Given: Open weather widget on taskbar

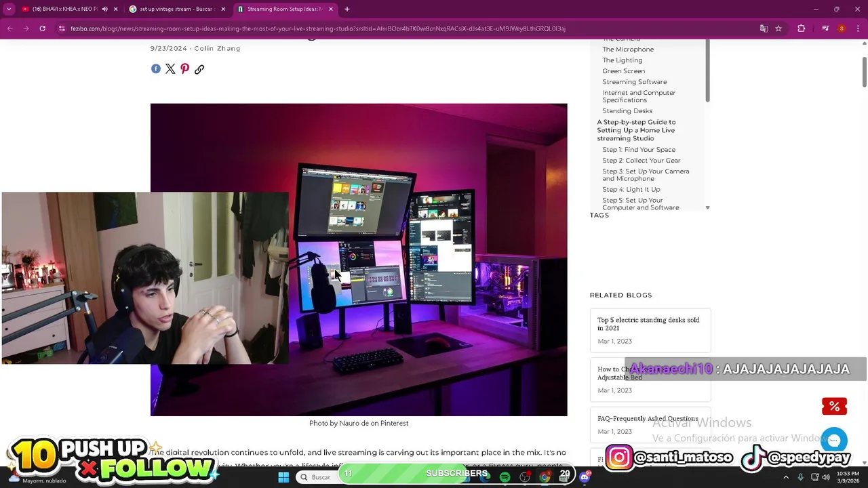Looking at the screenshot, I should point(37,479).
